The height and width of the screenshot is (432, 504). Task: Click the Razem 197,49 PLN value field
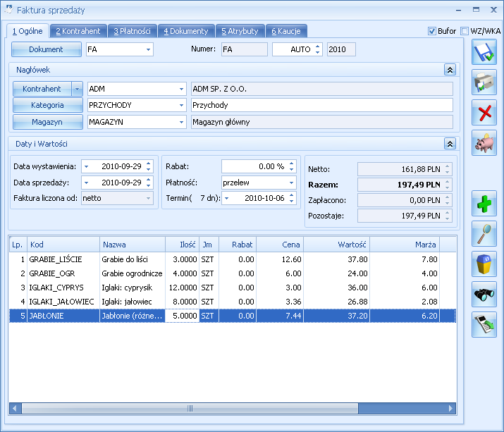[x=405, y=185]
